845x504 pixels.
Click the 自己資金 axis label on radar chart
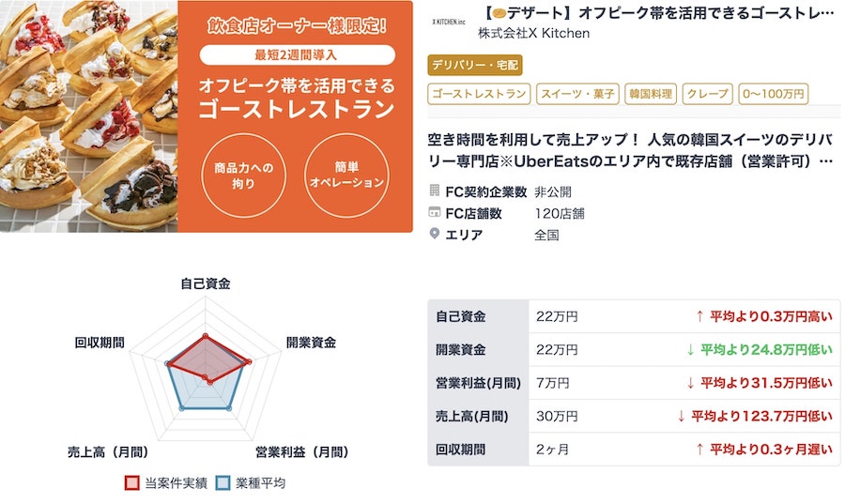pos(206,283)
